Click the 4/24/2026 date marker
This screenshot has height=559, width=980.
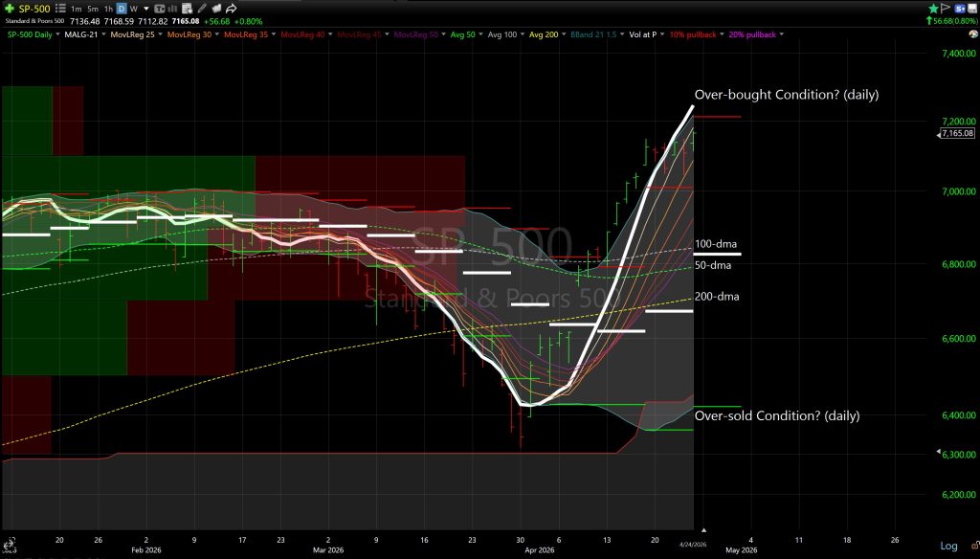(693, 545)
